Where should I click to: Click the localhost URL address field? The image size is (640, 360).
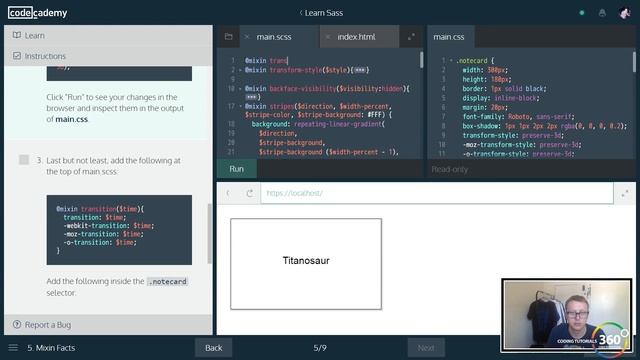click(x=437, y=193)
